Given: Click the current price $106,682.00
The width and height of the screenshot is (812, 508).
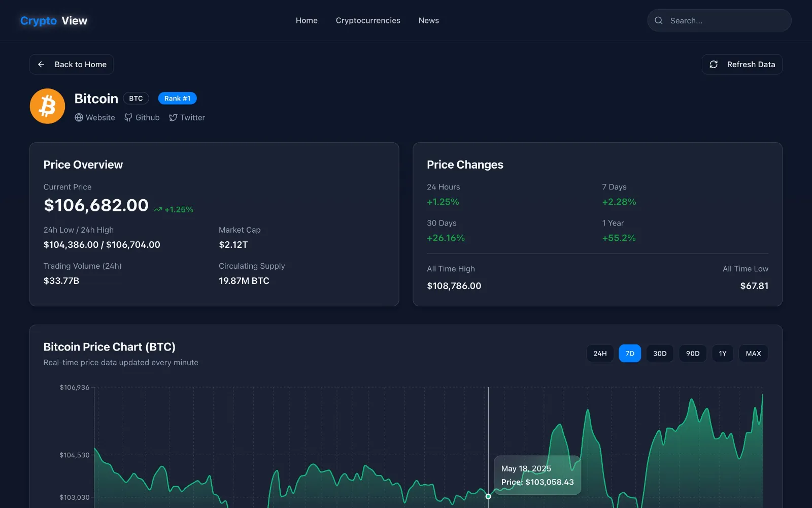Looking at the screenshot, I should 96,205.
